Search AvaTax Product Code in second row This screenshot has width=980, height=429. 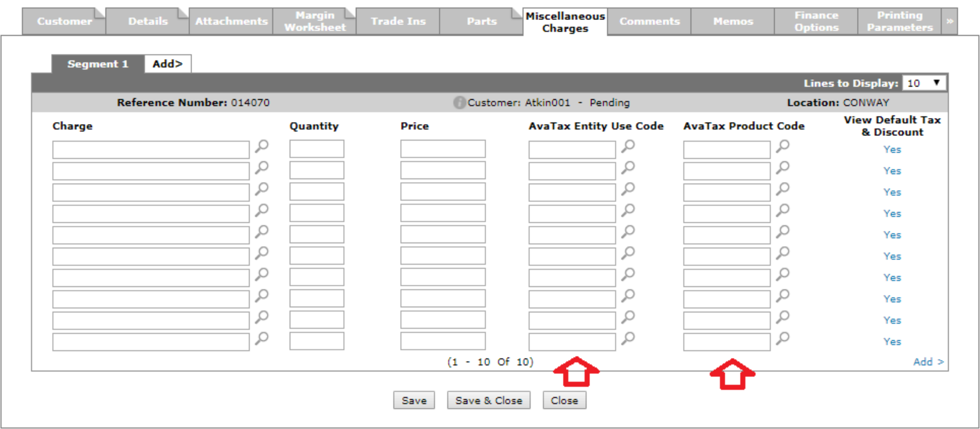point(783,168)
